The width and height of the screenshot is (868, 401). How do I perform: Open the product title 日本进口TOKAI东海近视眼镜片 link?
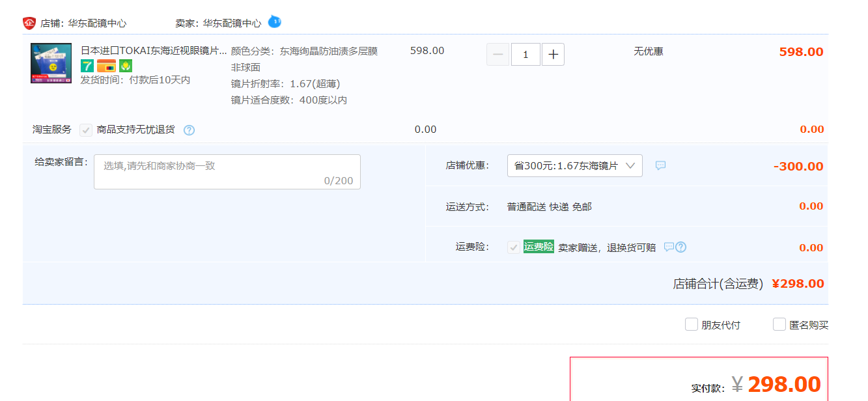[154, 51]
